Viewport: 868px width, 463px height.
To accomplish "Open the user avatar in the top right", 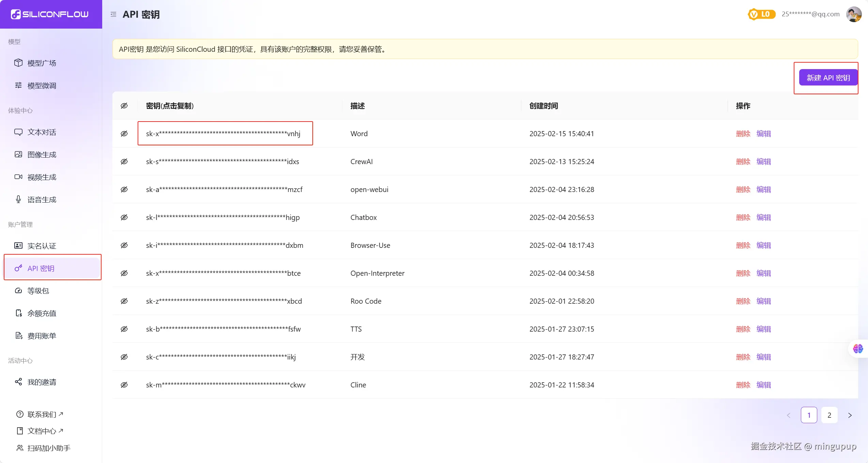I will [854, 14].
